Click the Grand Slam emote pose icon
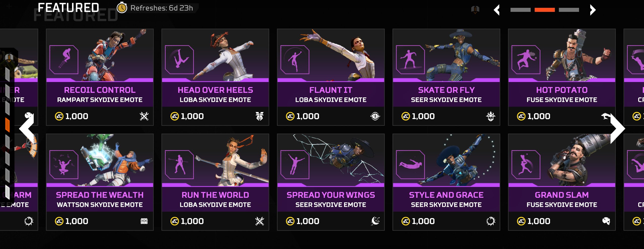The height and width of the screenshot is (249, 644). (526, 165)
